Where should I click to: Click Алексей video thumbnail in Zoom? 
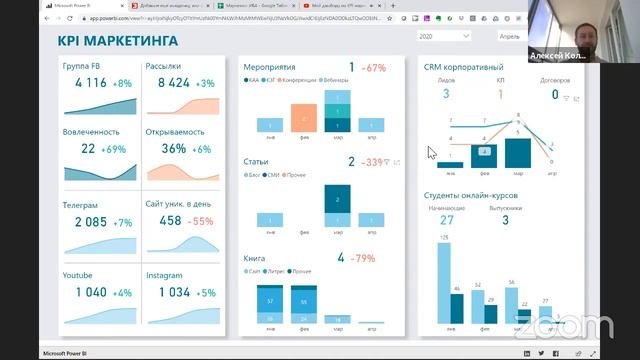coord(584,31)
